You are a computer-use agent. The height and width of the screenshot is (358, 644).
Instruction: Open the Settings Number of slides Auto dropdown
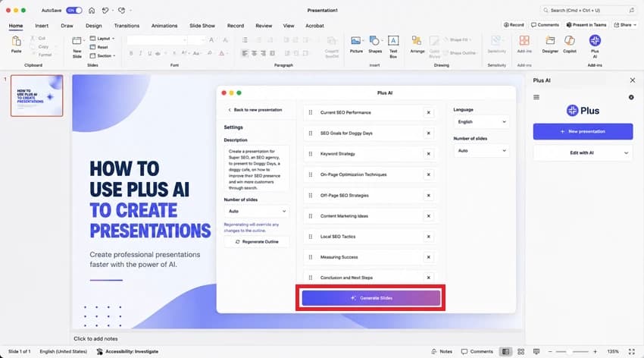[257, 212]
